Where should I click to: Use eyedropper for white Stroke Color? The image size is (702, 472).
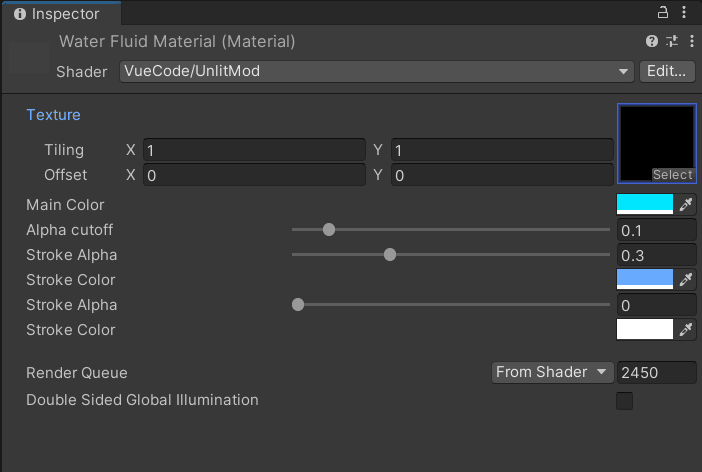(x=686, y=330)
